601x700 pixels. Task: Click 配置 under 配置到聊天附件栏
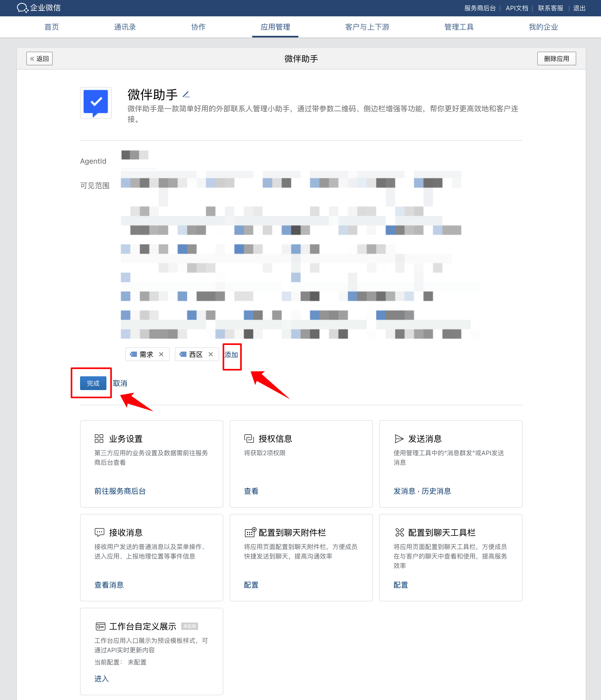coord(251,585)
